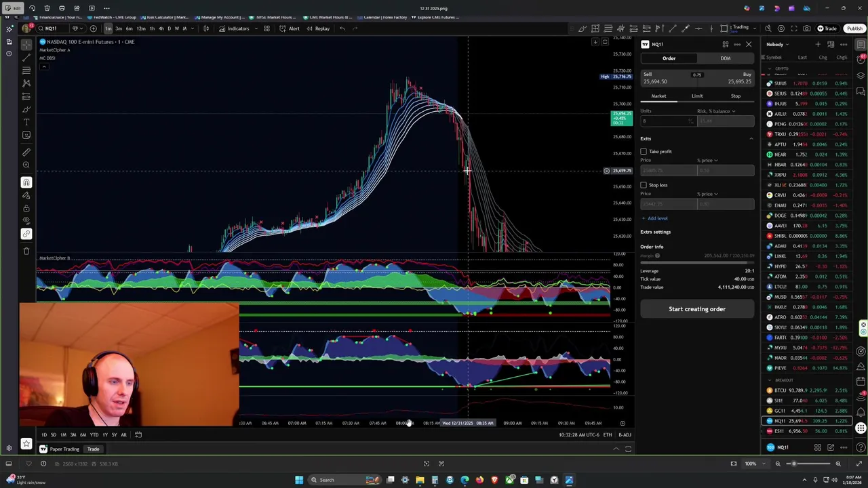Open the chart style candles icon
The image size is (868, 488).
(206, 28)
